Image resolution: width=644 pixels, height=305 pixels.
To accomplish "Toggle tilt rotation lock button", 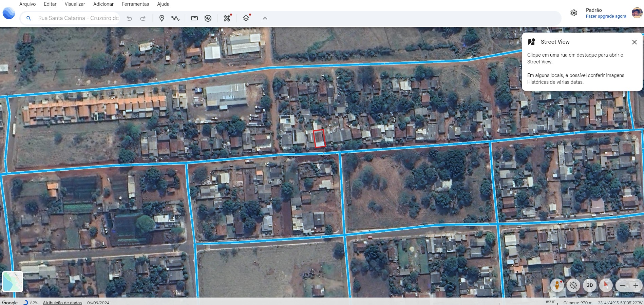I will pos(573,285).
